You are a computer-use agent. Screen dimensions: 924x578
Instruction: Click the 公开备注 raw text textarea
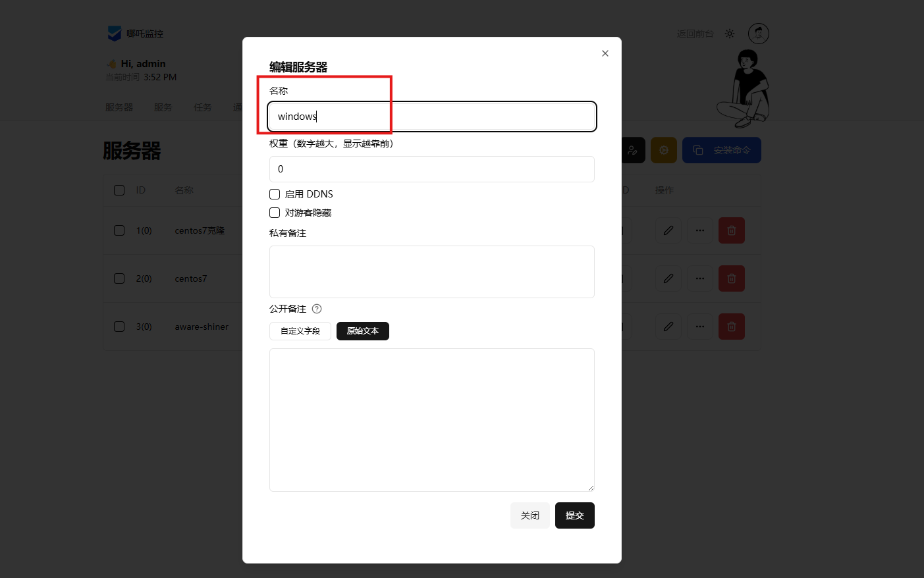pos(432,420)
